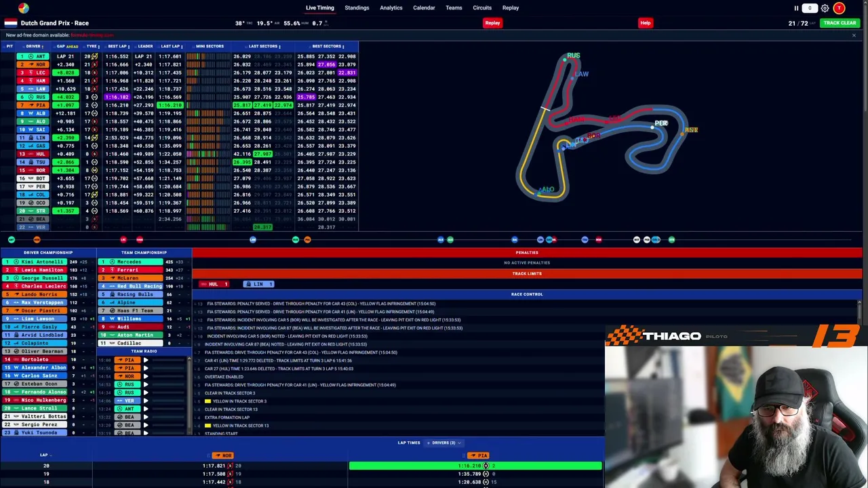Image resolution: width=868 pixels, height=488 pixels.
Task: Dismiss the ad-free domain notice banner
Action: tap(854, 35)
